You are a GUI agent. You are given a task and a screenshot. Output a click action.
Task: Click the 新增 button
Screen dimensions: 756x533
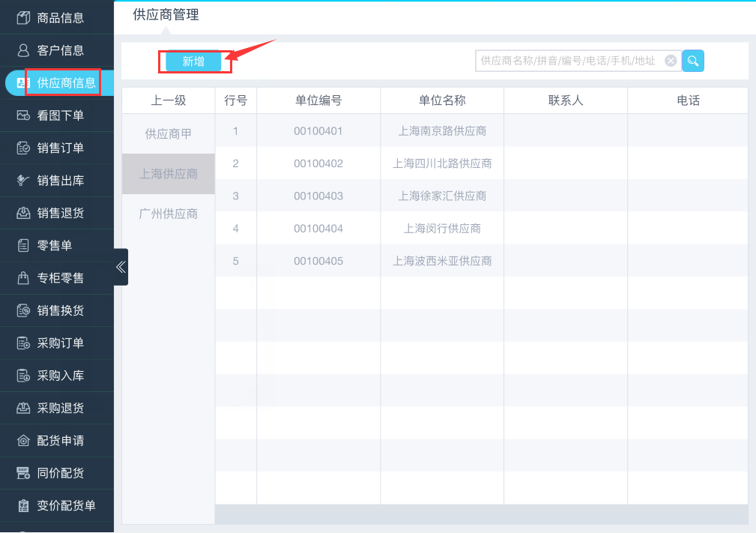click(193, 61)
